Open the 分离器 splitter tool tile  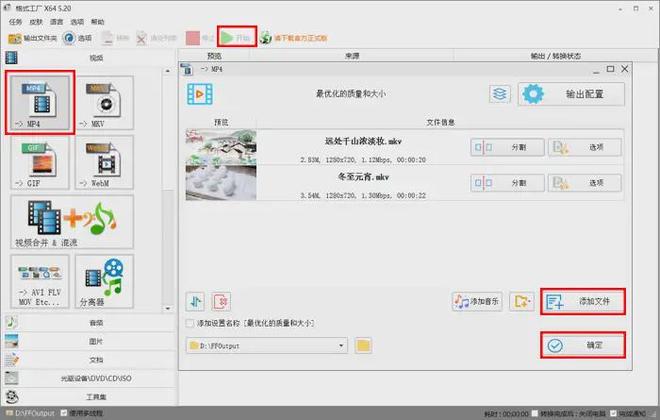pos(104,281)
